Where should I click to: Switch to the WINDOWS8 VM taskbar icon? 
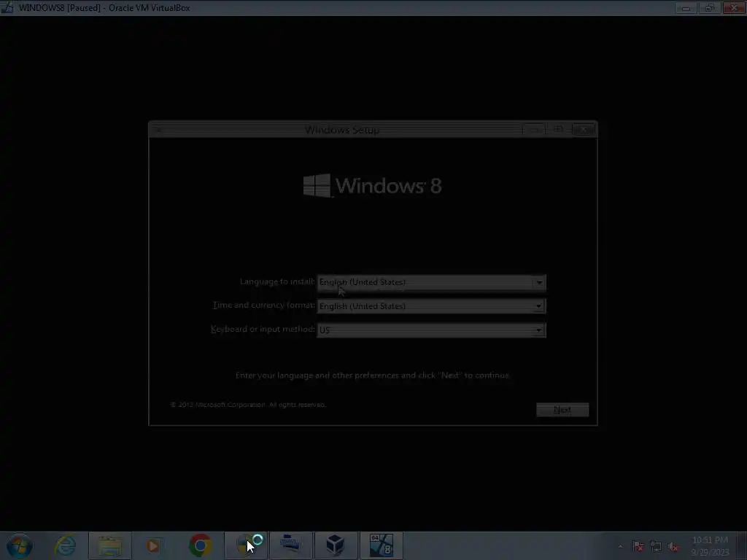tap(381, 545)
